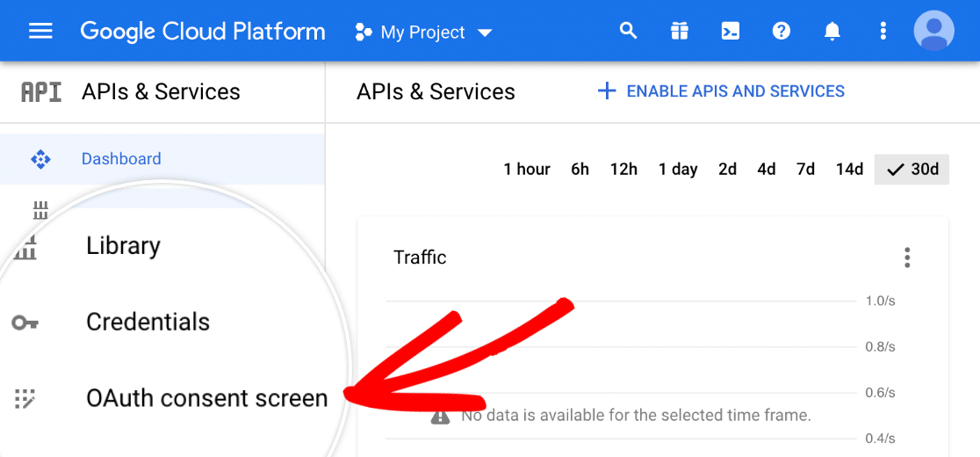The image size is (980, 457).
Task: Click the project hexagon icon beside My Project
Action: point(364,32)
